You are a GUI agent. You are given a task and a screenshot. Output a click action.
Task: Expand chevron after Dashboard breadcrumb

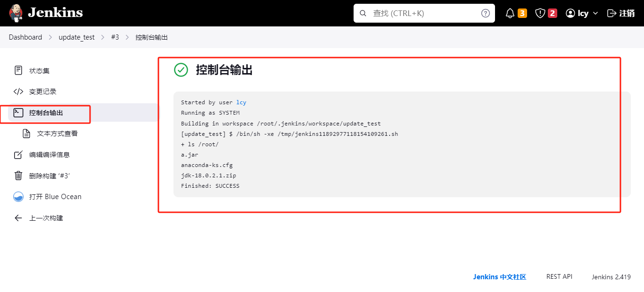(50, 37)
